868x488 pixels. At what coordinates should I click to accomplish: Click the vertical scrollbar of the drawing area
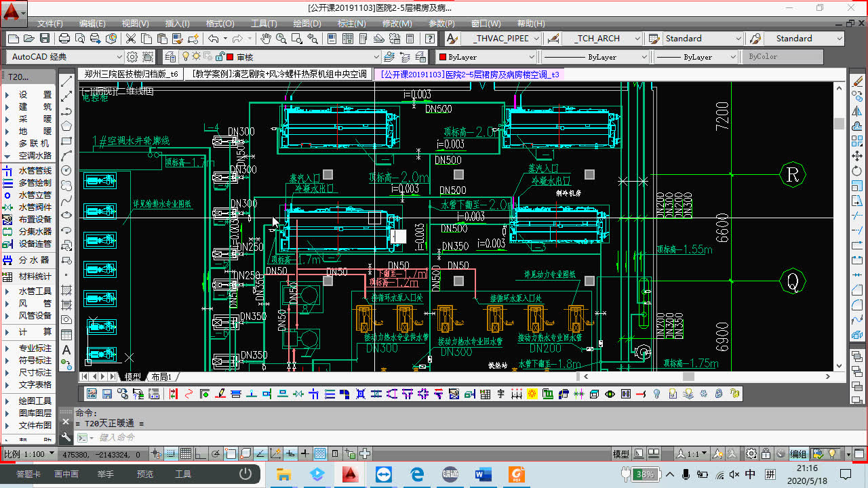pyautogui.click(x=839, y=227)
